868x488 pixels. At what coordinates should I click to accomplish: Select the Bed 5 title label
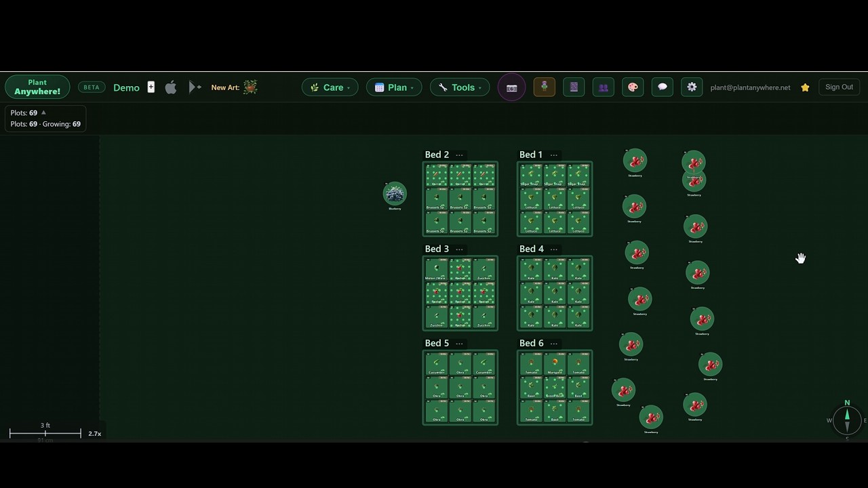(437, 343)
